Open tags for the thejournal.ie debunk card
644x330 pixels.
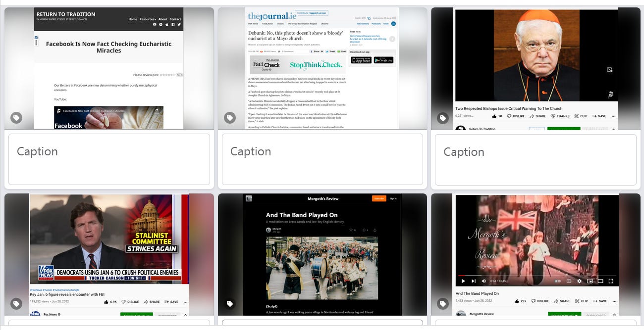229,118
